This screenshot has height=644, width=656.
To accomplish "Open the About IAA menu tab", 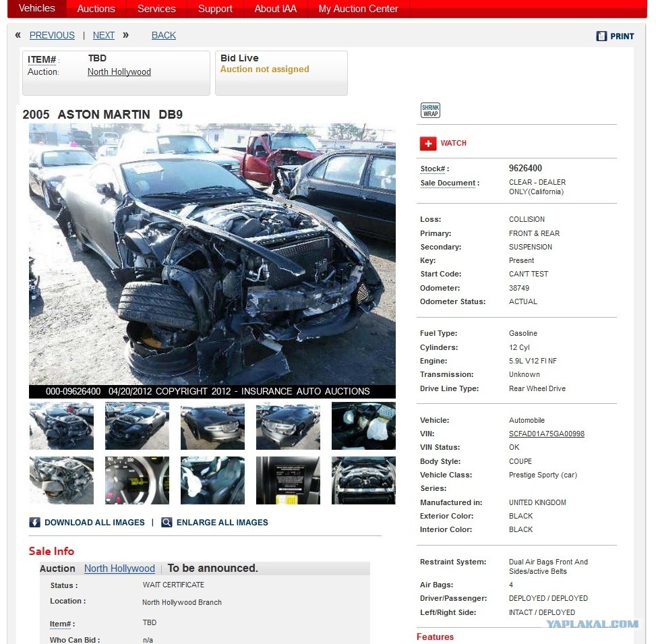I will click(x=275, y=9).
